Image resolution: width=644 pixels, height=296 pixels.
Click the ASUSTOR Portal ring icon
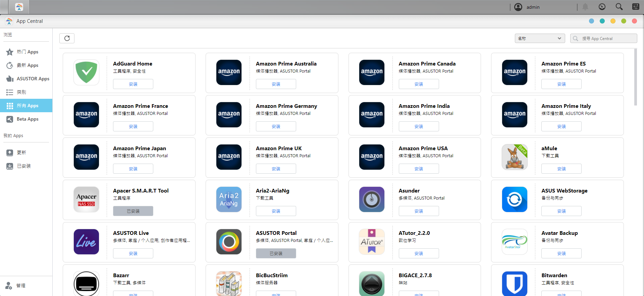point(229,242)
